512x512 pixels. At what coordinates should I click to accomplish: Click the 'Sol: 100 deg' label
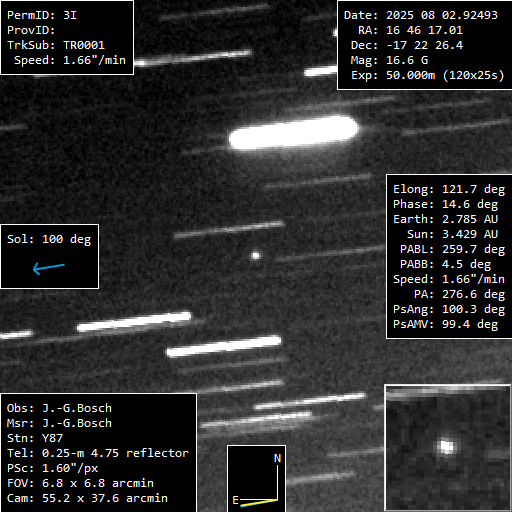click(x=49, y=239)
